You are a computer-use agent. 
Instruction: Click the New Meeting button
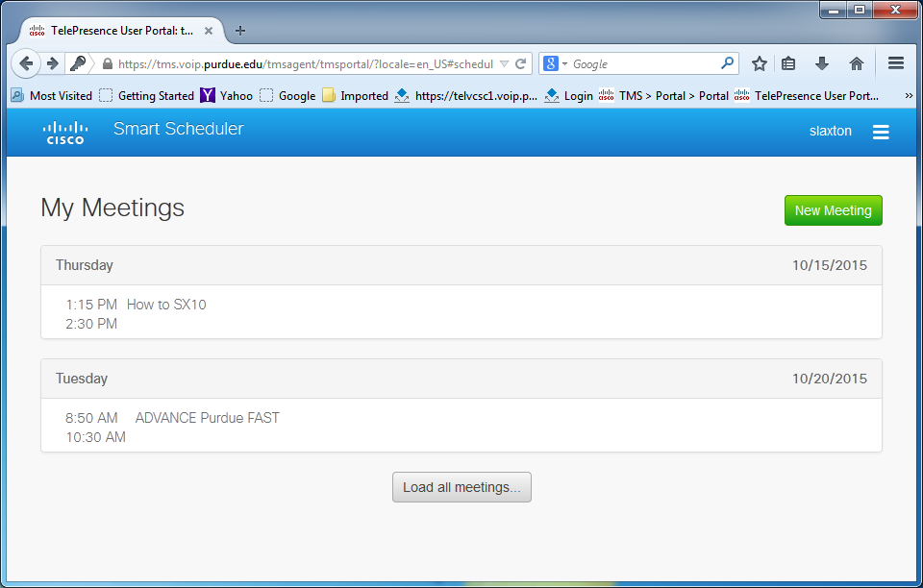833,210
